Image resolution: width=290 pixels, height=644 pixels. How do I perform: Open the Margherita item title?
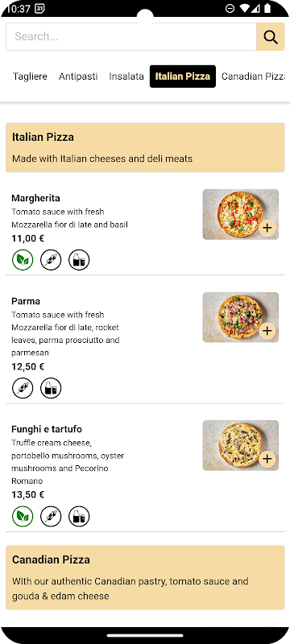point(35,198)
